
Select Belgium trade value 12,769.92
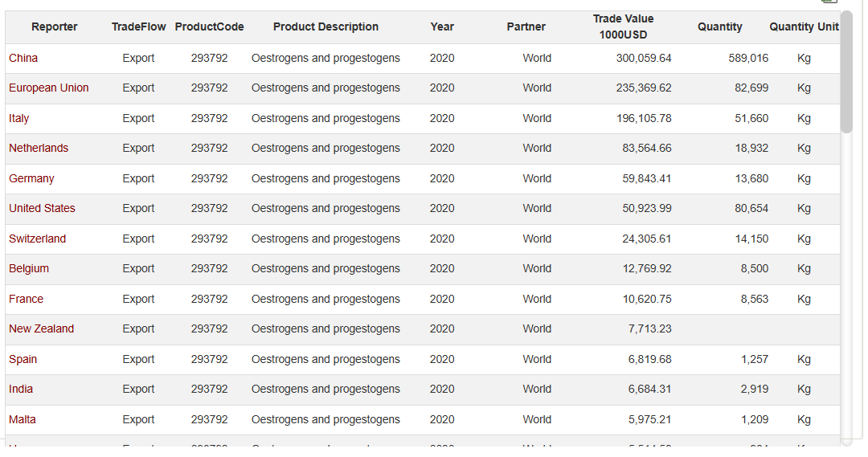(x=646, y=269)
